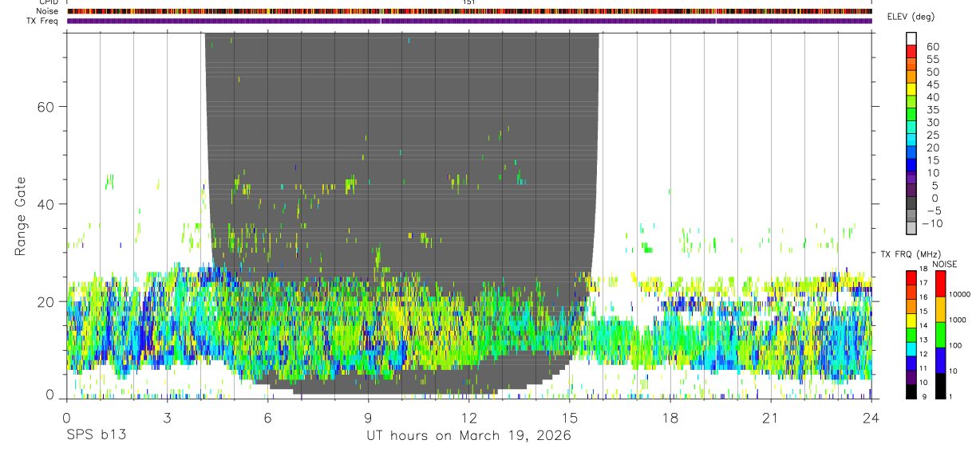Click the Noise color strip above the plot
This screenshot has width=980, height=452.
(x=469, y=11)
